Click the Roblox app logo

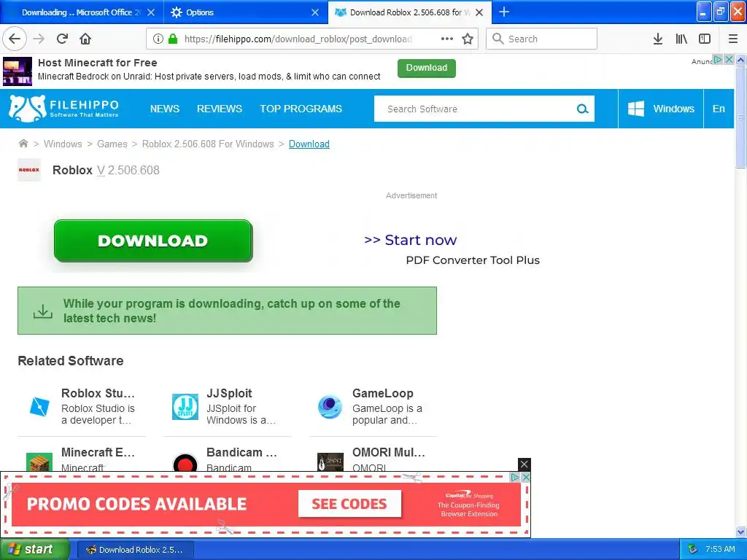[29, 170]
